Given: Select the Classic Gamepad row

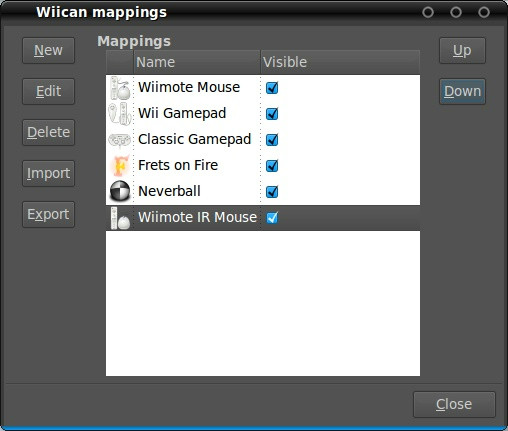Looking at the screenshot, I should 263,140.
